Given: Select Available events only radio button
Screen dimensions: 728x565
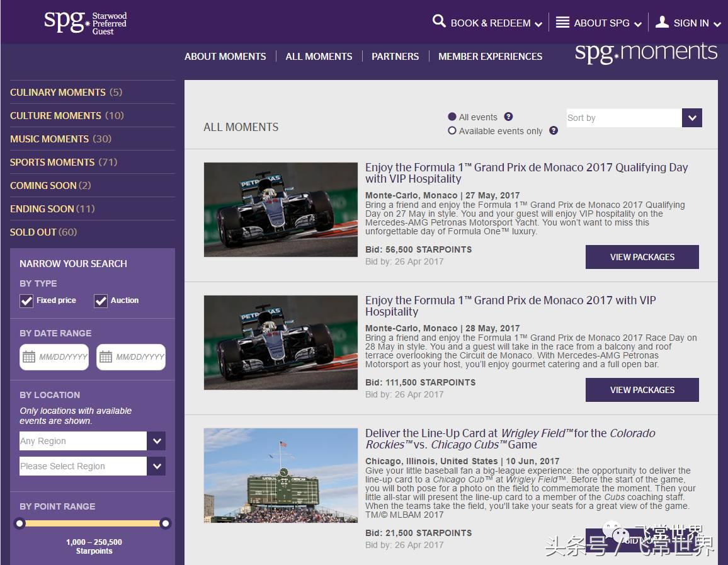Looking at the screenshot, I should (x=452, y=130).
